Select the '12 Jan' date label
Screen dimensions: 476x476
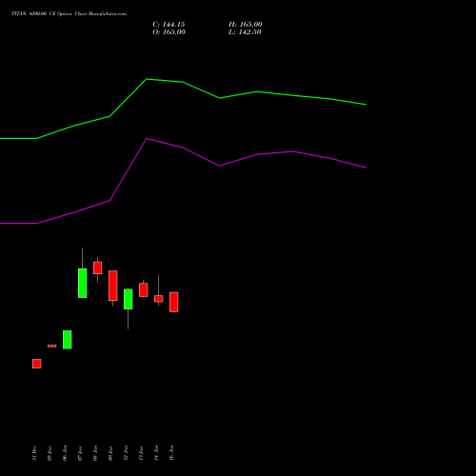tap(126, 453)
